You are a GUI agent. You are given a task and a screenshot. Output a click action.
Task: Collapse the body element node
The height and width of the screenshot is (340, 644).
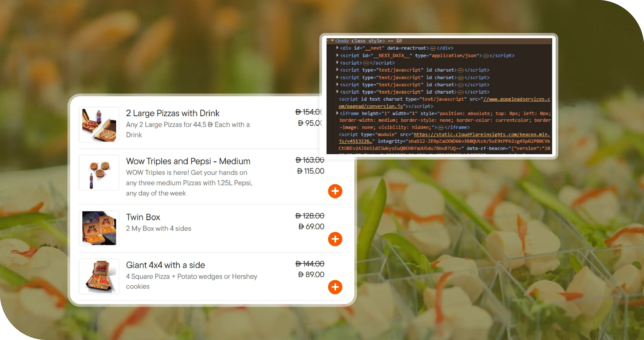point(332,40)
